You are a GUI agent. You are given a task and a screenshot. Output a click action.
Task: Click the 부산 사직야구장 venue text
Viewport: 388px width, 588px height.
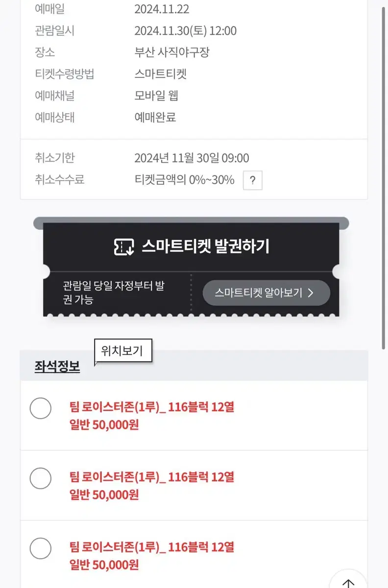coord(172,52)
